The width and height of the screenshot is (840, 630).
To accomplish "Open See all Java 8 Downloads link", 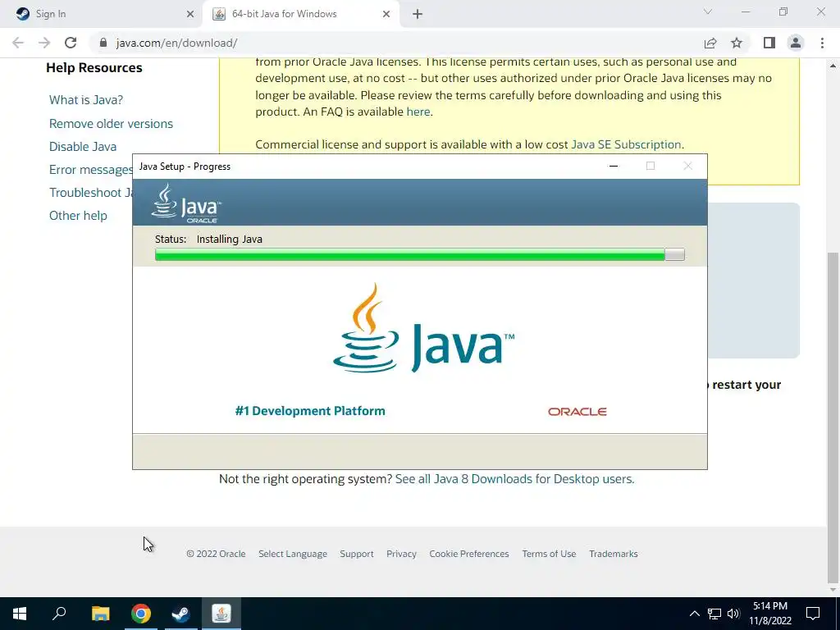I will point(514,479).
